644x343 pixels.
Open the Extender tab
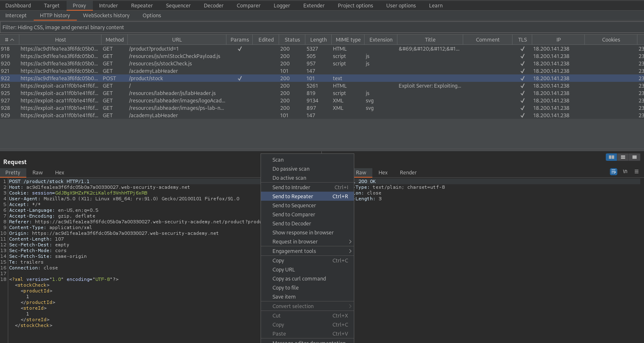[x=314, y=5]
